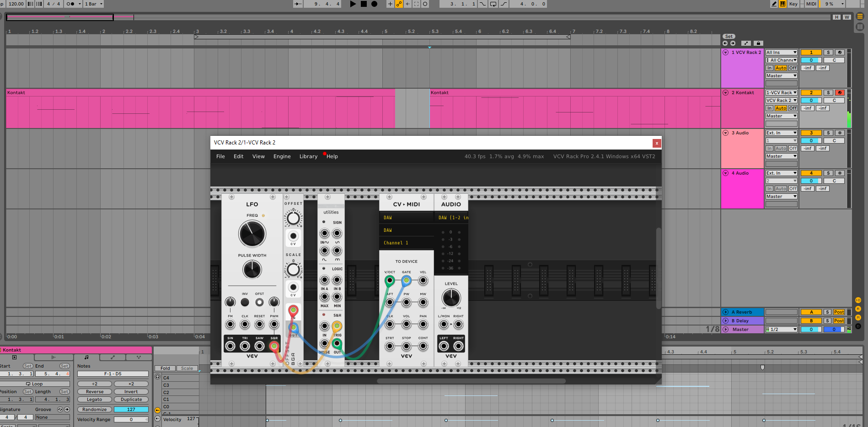Solo the 2 Kontakt track
Viewport: 868px width, 427px height.
[x=828, y=93]
